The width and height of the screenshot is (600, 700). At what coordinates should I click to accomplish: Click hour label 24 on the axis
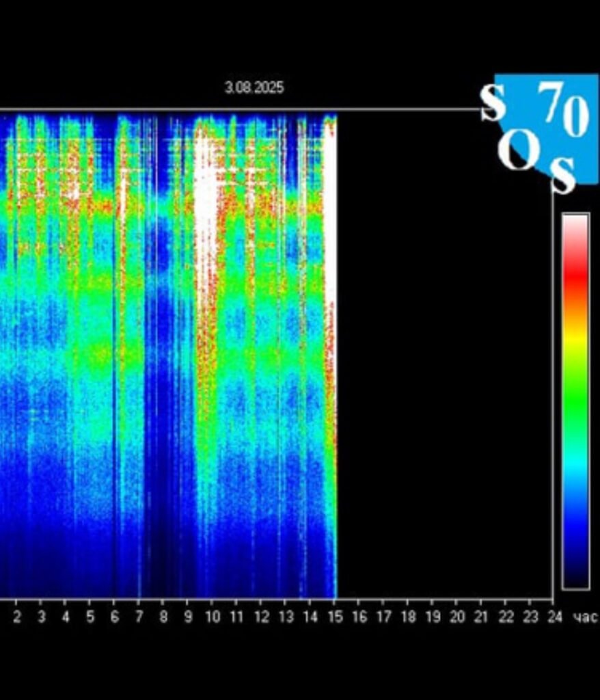[555, 617]
